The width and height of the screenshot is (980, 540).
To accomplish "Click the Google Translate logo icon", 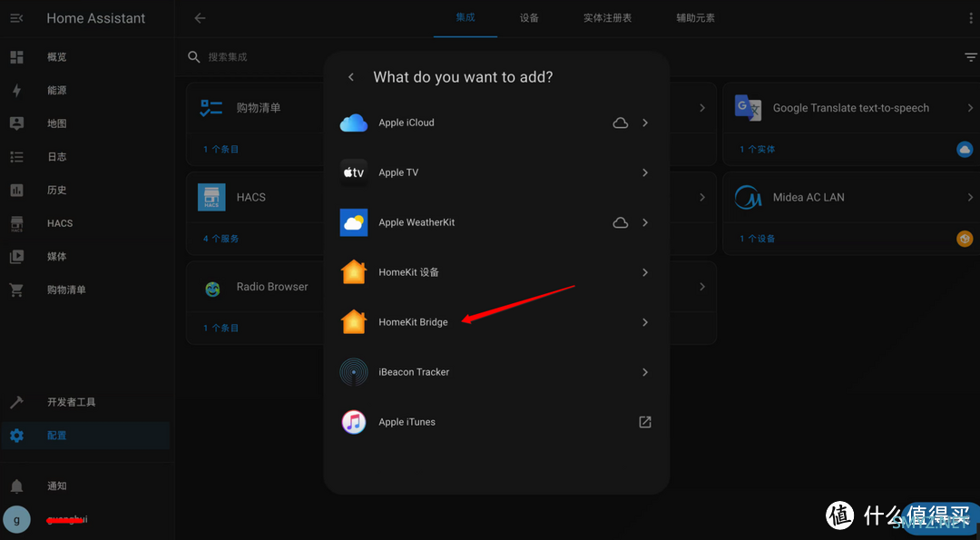I will (748, 107).
